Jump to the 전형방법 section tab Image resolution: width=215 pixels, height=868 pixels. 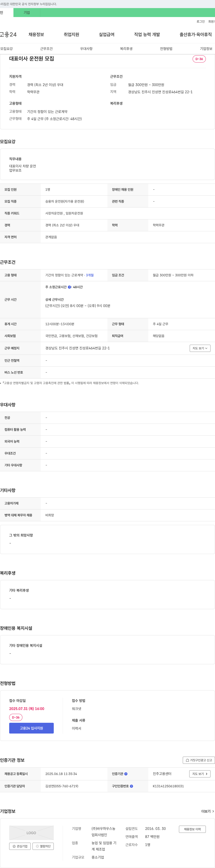coord(166,49)
